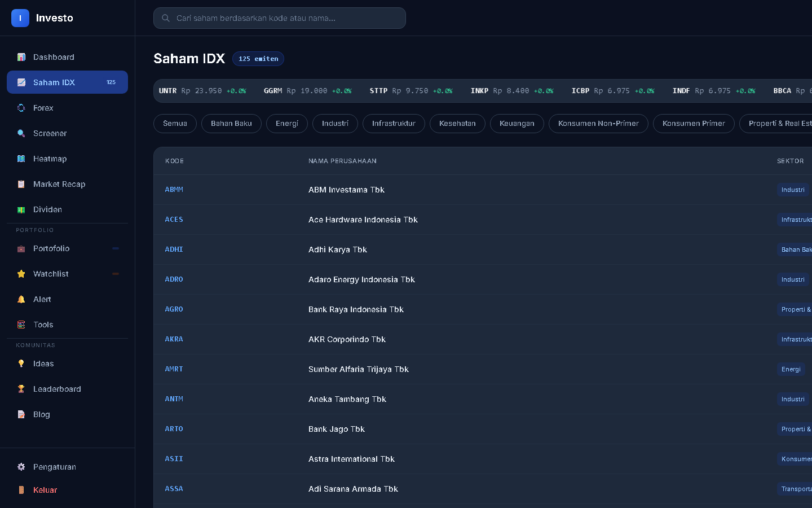Screen dimensions: 812x508
Task: Open the Portofolio briefcase icon
Action: 21,248
